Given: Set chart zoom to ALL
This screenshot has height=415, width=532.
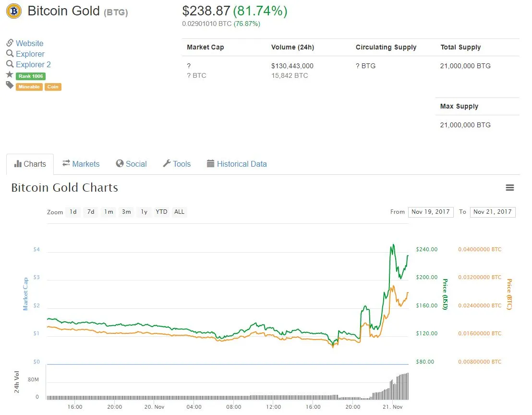Looking at the screenshot, I should click(179, 212).
